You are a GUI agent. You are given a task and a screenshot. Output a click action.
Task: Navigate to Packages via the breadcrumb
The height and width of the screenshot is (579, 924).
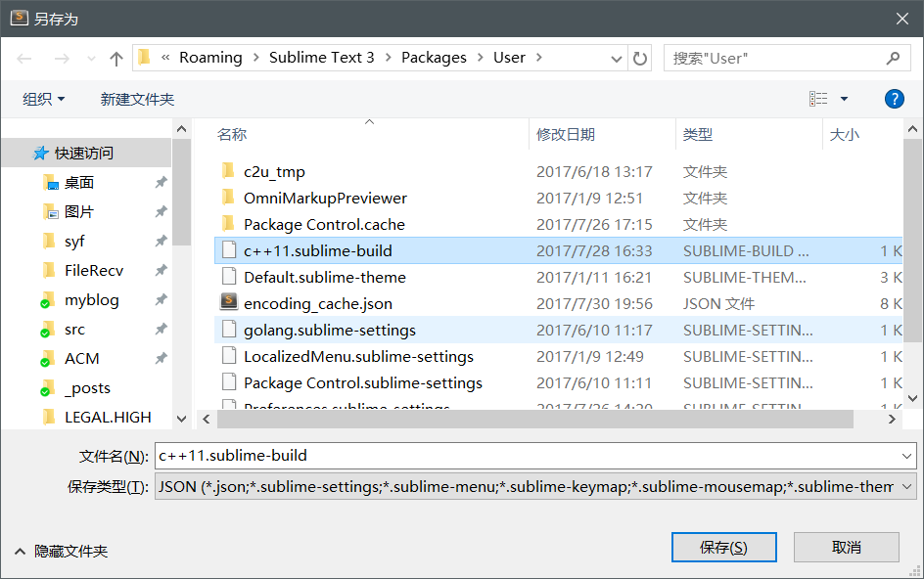point(434,58)
